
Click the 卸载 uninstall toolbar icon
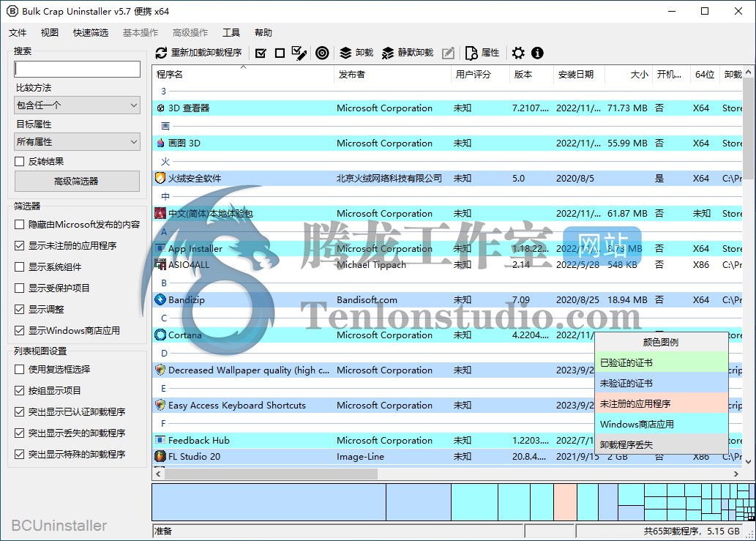(x=345, y=53)
